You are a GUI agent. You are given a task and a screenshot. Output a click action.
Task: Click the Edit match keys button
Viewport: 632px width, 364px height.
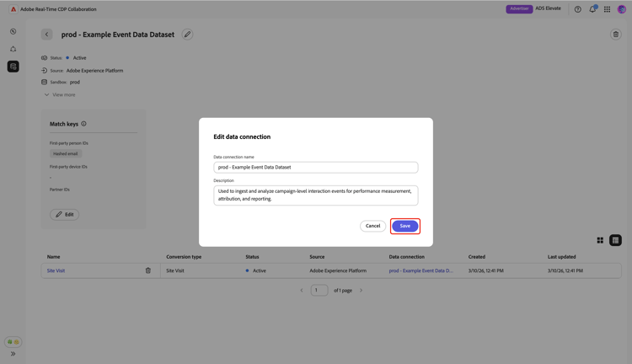[x=65, y=215]
